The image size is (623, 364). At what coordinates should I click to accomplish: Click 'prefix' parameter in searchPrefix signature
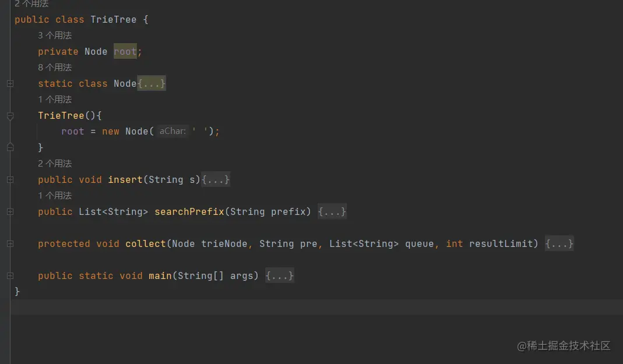point(288,211)
